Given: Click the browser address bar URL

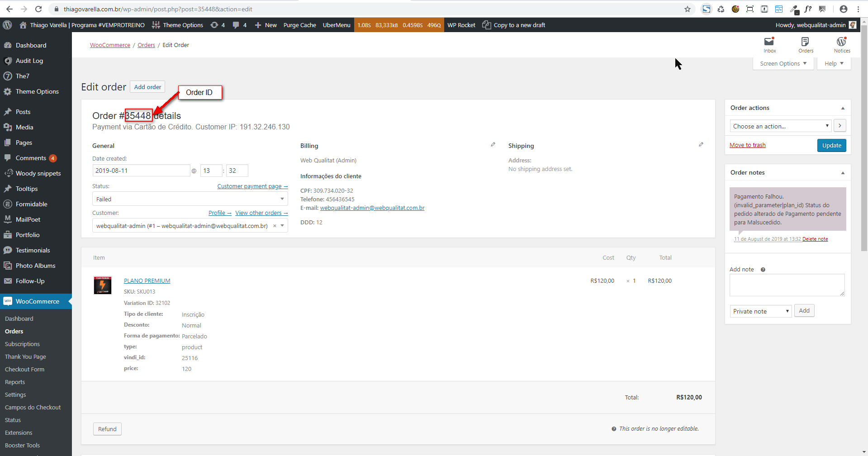Looking at the screenshot, I should point(158,9).
